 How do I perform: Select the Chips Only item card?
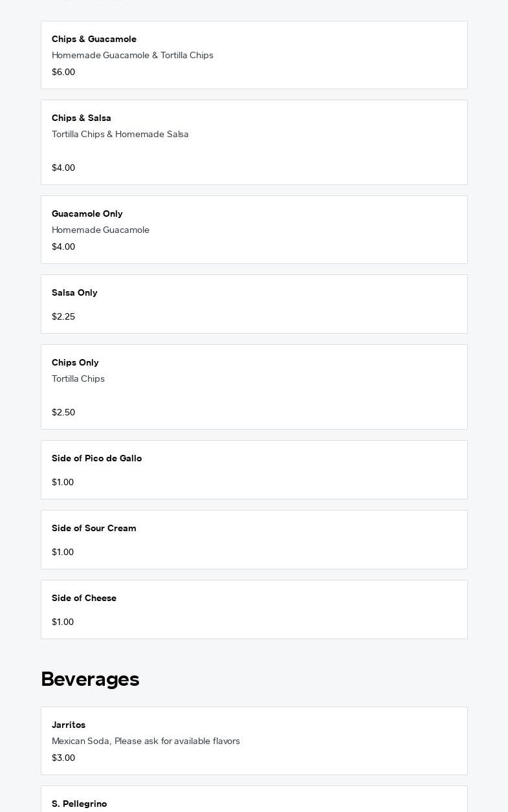click(254, 387)
